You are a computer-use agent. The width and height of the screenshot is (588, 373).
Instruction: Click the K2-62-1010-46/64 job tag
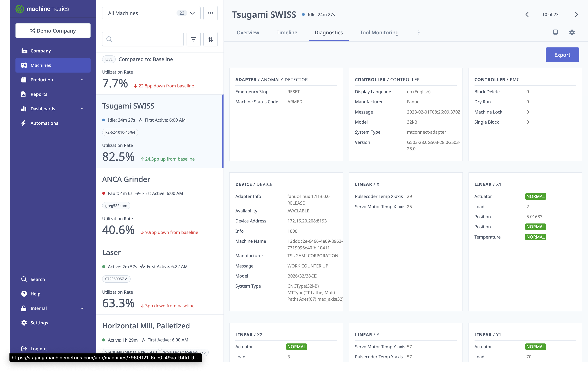(x=120, y=132)
